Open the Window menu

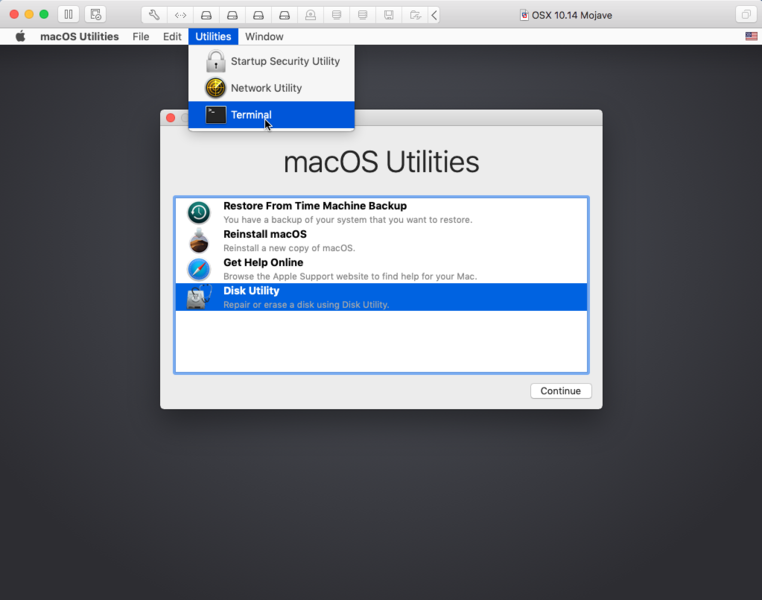[264, 36]
